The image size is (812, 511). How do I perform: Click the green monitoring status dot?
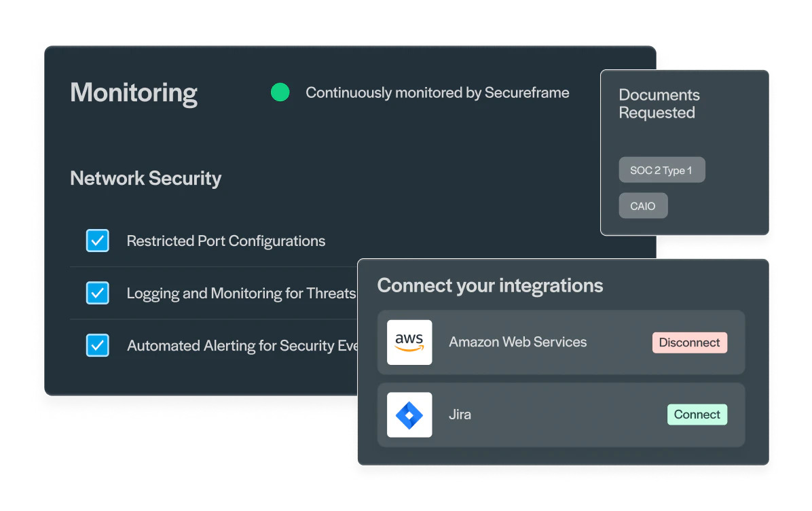tap(280, 92)
